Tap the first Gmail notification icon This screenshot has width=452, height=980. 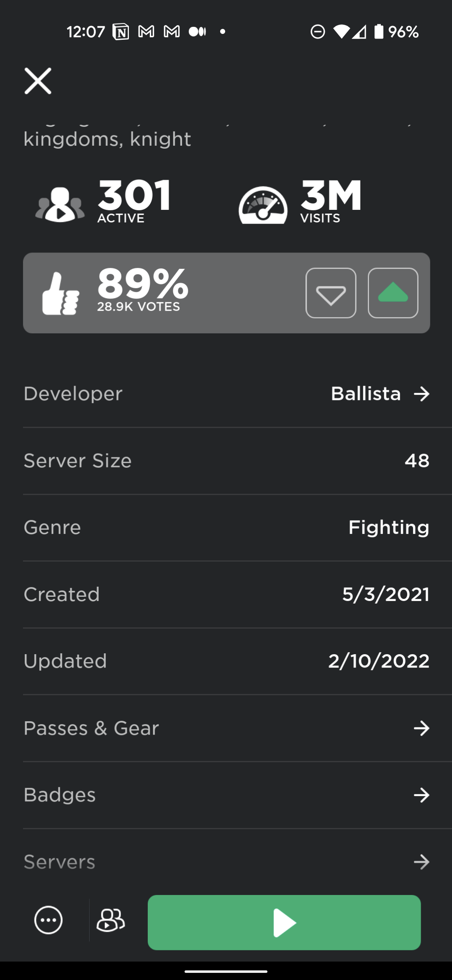pyautogui.click(x=146, y=32)
